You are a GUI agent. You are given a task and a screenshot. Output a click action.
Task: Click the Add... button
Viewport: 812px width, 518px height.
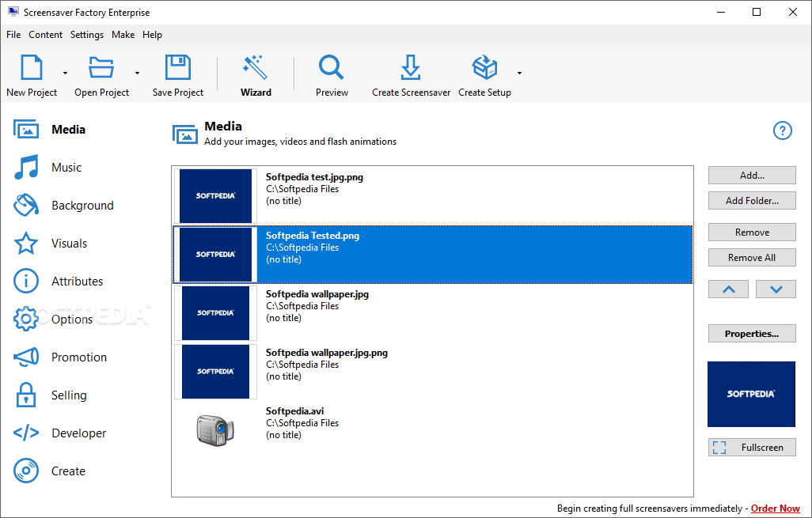tap(752, 176)
